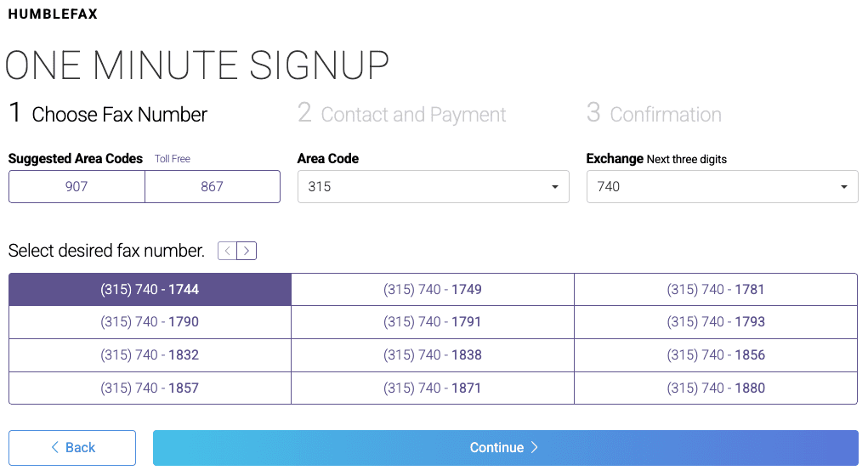Open the Choose Fax Number step
This screenshot has height=476, width=868.
(108, 114)
